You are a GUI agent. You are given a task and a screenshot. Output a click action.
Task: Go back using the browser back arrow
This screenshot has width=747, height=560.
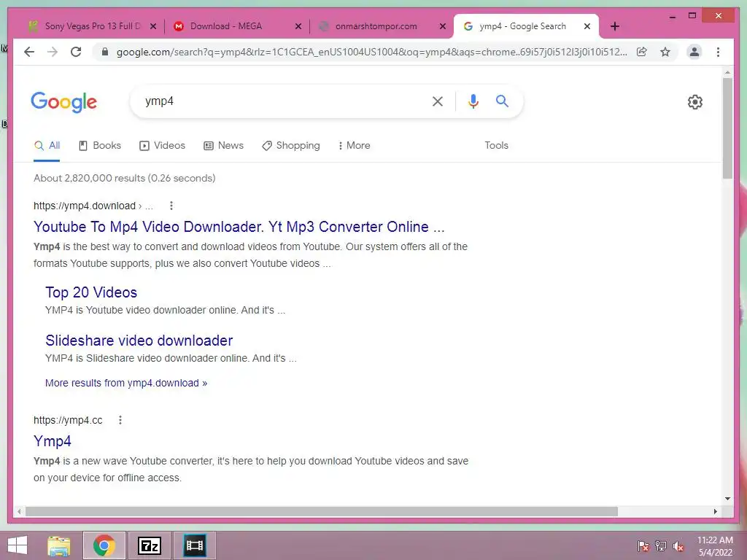[29, 52]
